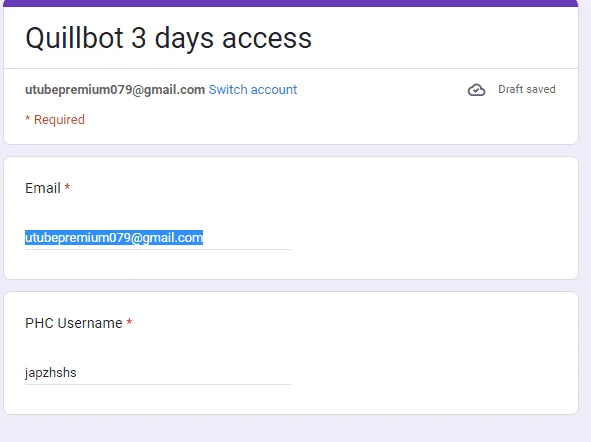
Task: Click the Draft saved status text
Action: (527, 89)
